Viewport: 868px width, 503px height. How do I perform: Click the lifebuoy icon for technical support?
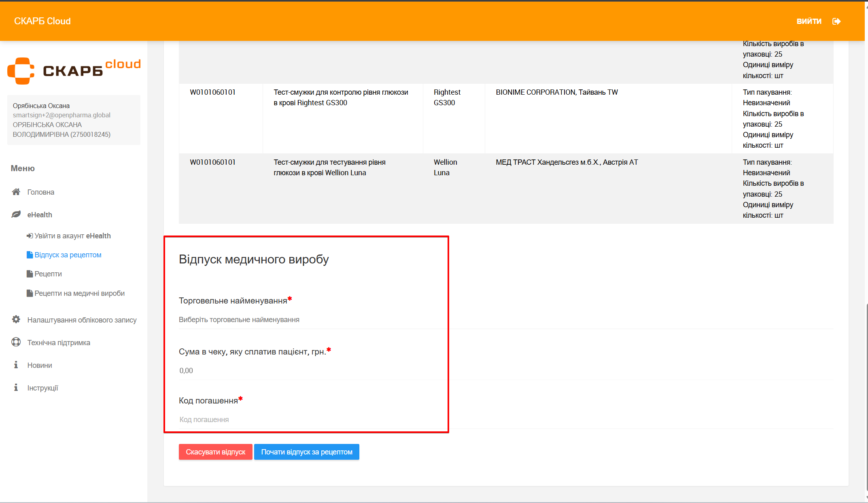(x=16, y=342)
